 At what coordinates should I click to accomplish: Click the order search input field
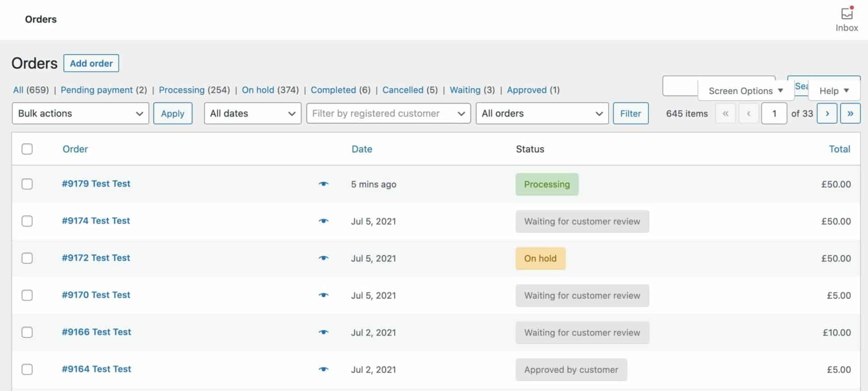(x=681, y=86)
